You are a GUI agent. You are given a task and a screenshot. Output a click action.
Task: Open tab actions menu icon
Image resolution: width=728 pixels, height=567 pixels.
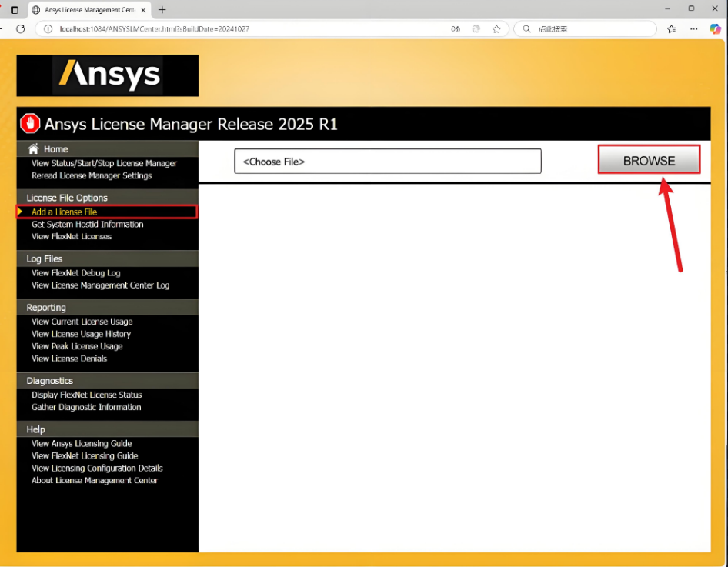(x=15, y=10)
